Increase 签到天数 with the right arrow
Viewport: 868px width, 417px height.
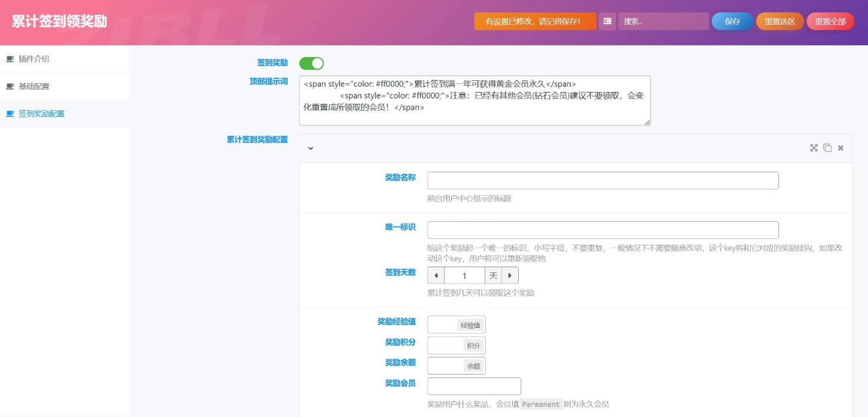point(510,275)
